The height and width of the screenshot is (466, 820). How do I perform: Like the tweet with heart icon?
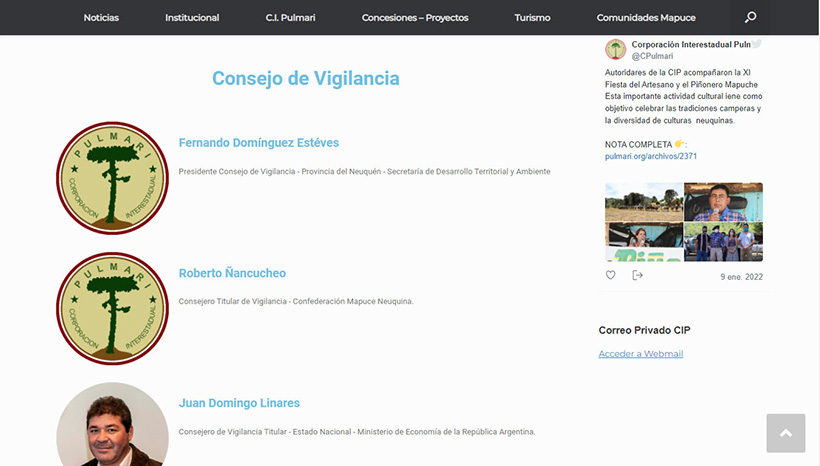coord(611,276)
